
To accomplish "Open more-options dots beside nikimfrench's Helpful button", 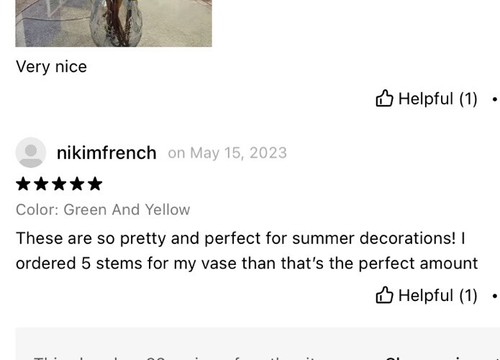I will tap(495, 296).
